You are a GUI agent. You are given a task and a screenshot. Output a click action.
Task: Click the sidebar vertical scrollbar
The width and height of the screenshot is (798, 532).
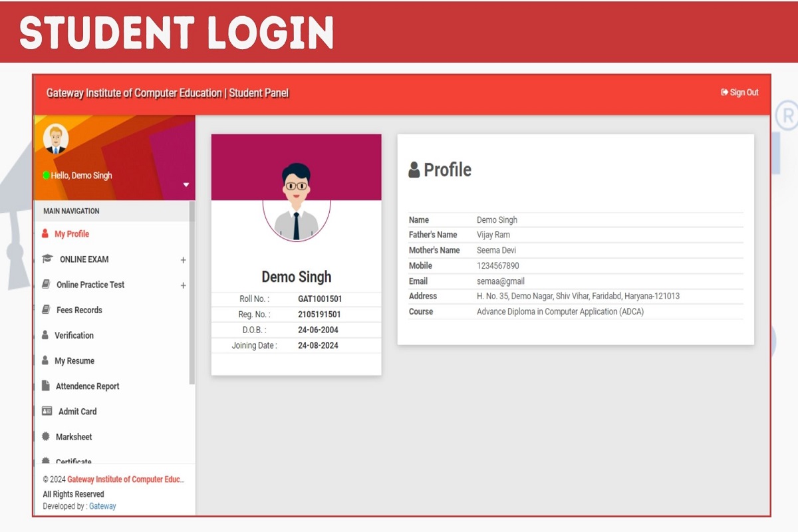[x=192, y=293]
